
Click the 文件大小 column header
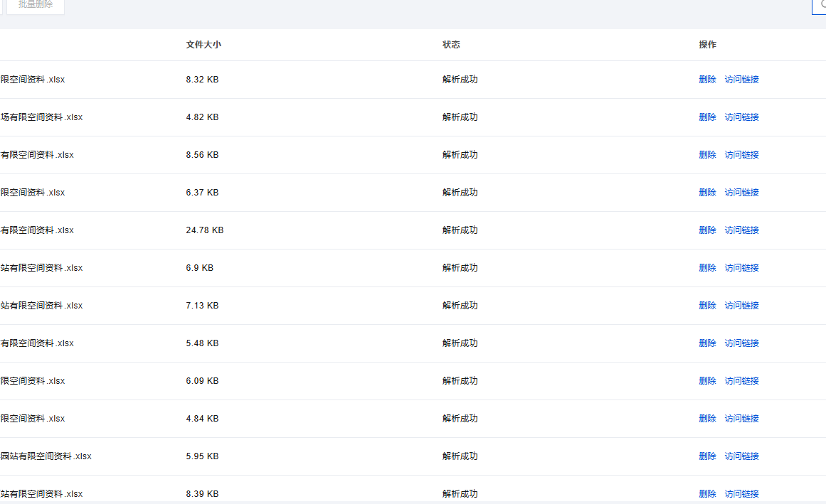click(203, 45)
